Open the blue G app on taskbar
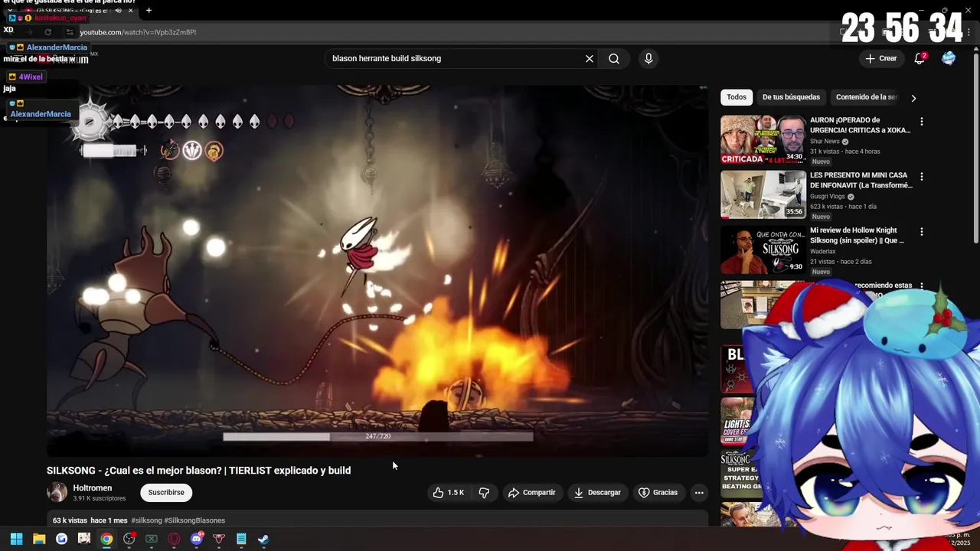 point(61,539)
